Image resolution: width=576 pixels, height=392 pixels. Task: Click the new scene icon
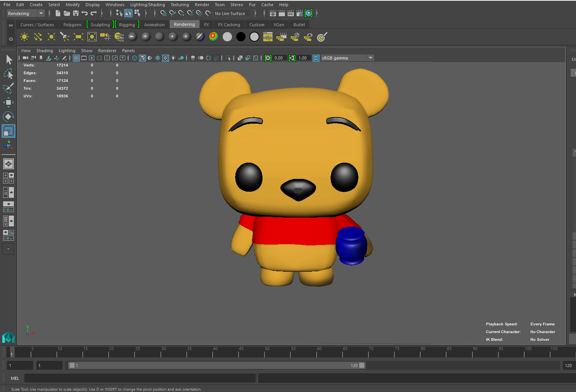click(x=58, y=13)
